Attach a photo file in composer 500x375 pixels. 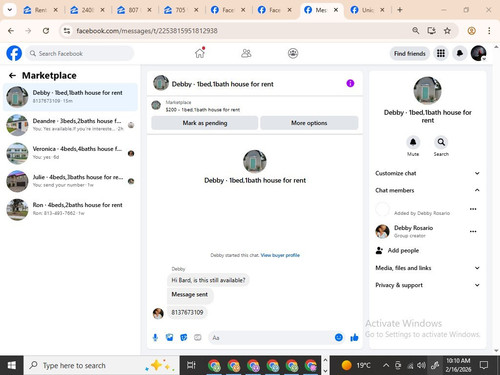tap(169, 338)
